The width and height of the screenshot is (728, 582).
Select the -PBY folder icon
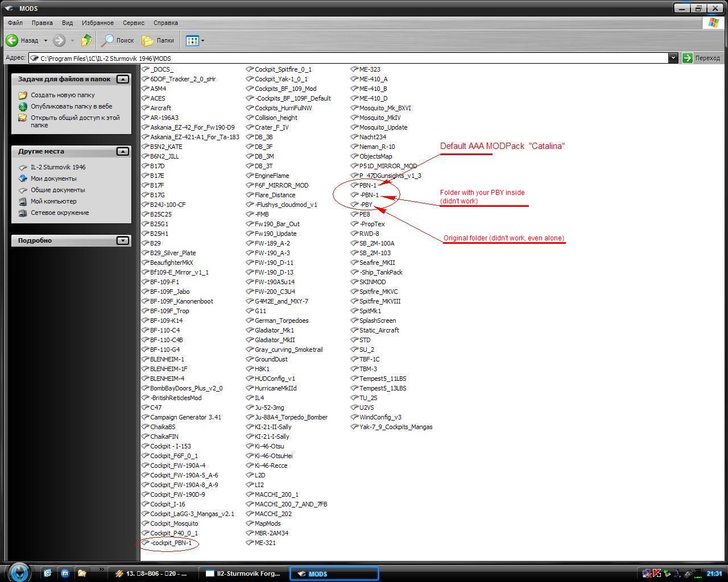pos(354,205)
